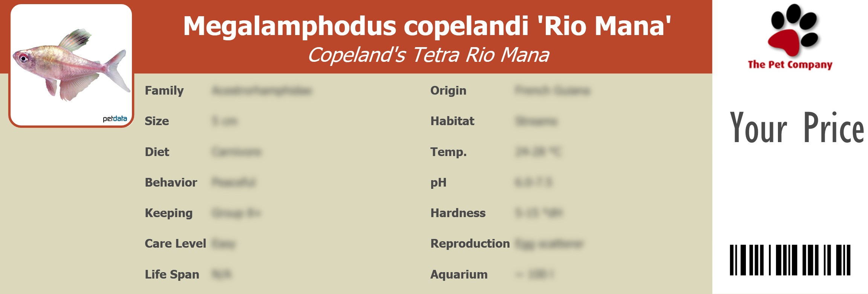
Task: Click the Behavior label
Action: pos(171,182)
